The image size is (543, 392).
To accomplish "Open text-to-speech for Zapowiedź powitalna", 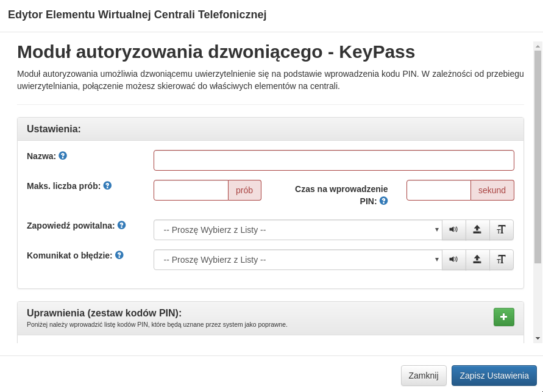I will [x=501, y=230].
